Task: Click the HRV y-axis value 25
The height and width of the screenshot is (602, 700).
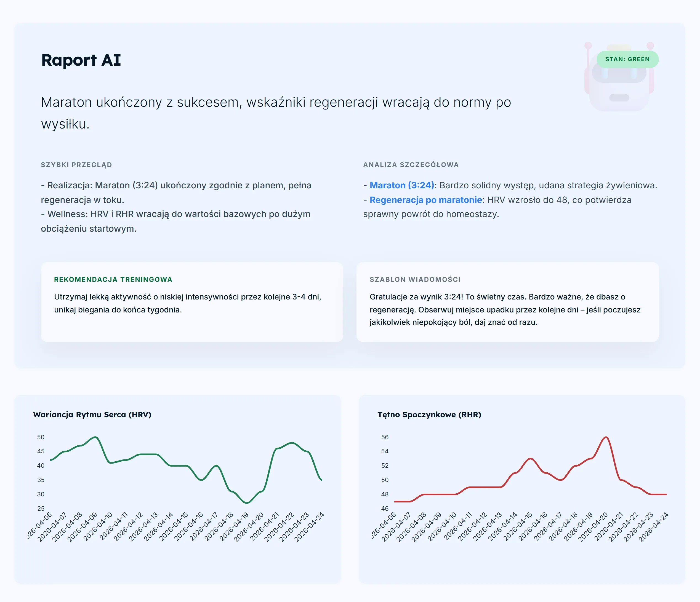Action: [41, 509]
